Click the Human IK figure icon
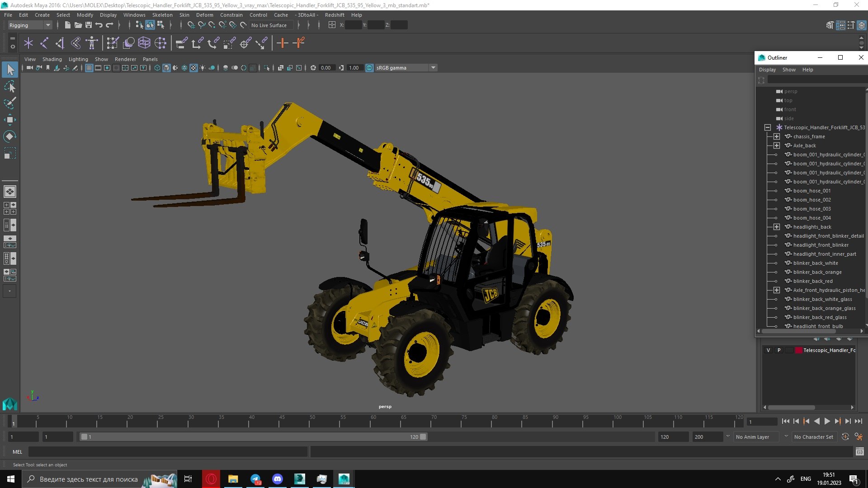Image resolution: width=868 pixels, height=488 pixels. click(92, 43)
